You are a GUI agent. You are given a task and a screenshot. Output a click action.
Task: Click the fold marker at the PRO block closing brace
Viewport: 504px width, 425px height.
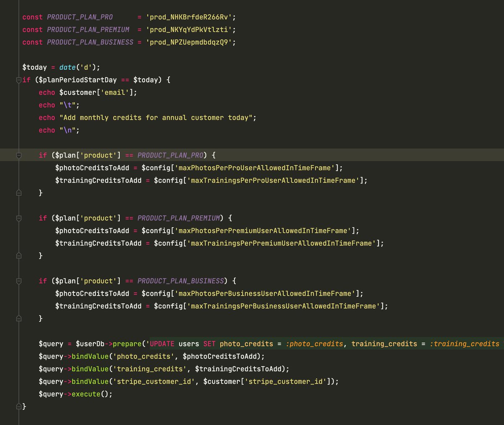tap(18, 192)
